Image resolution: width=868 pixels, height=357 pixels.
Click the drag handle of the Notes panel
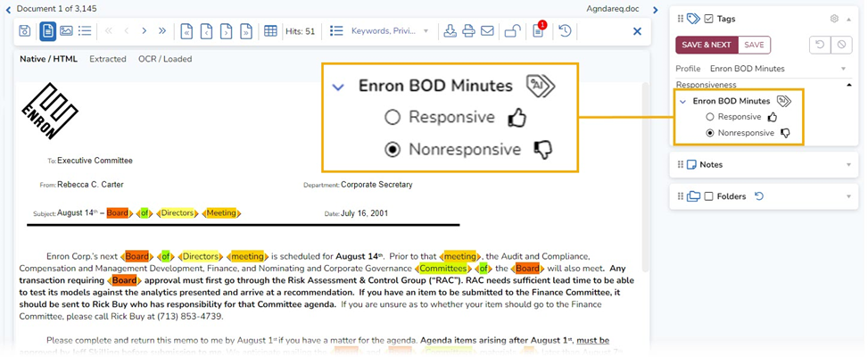[681, 164]
